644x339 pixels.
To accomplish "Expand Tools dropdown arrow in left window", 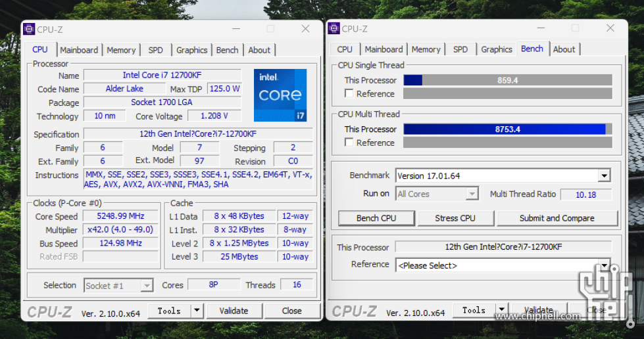I will (x=197, y=311).
